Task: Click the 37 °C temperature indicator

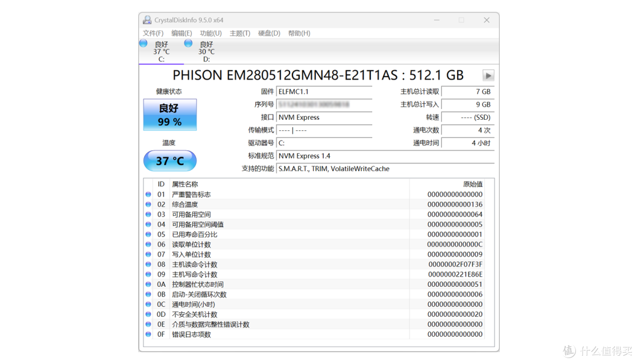Action: (x=170, y=161)
